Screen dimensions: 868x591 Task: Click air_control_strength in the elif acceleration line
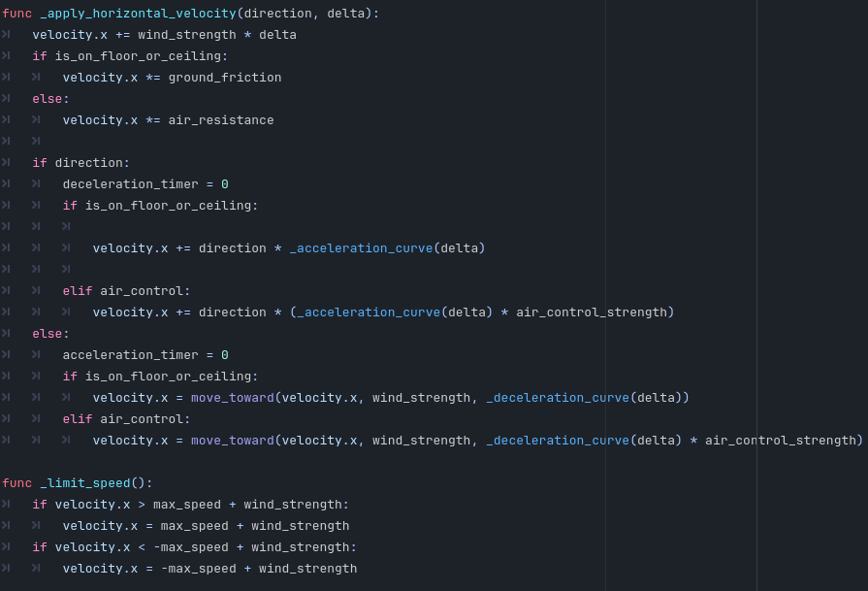(x=592, y=312)
